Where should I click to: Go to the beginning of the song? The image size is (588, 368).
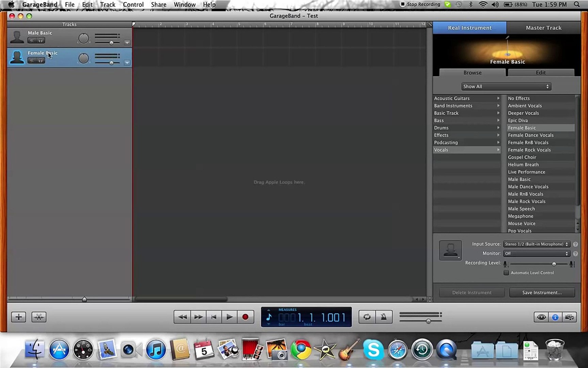214,317
